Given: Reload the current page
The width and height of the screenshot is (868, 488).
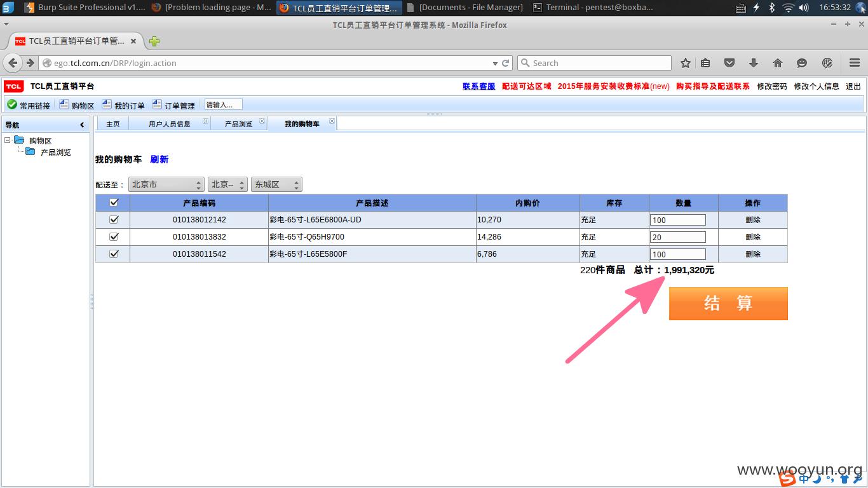Looking at the screenshot, I should pos(506,63).
